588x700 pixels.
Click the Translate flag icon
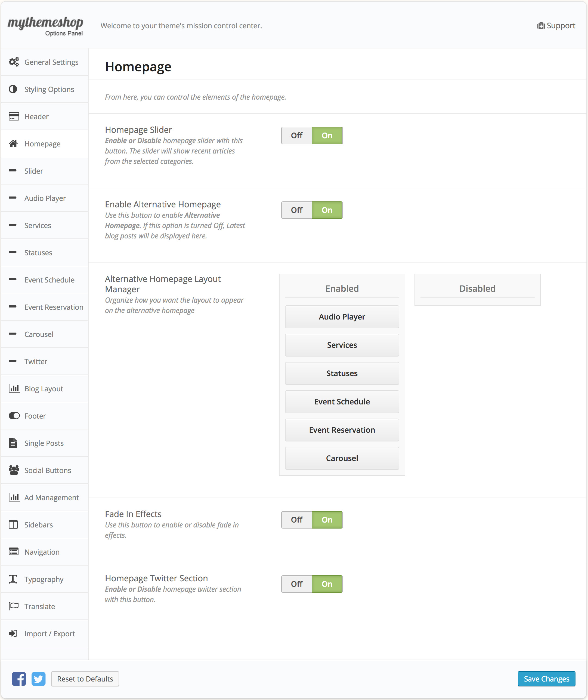pyautogui.click(x=14, y=606)
